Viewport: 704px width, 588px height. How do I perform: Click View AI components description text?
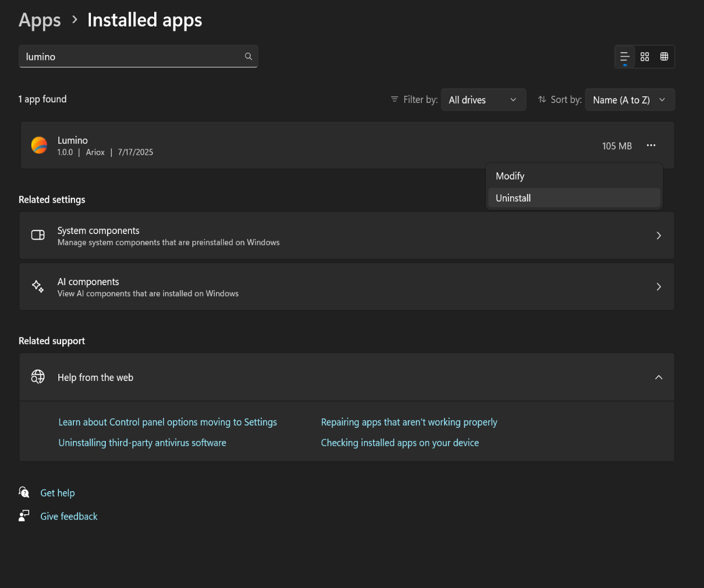pyautogui.click(x=148, y=293)
